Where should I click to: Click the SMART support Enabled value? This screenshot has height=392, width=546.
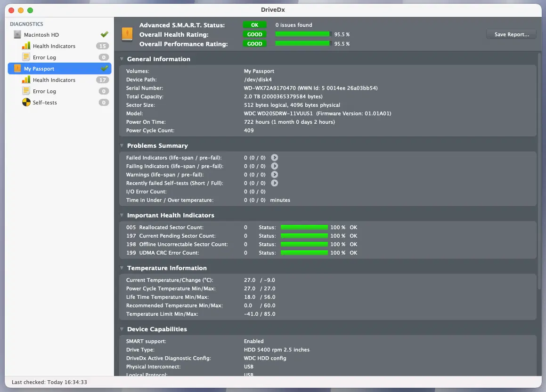253,341
